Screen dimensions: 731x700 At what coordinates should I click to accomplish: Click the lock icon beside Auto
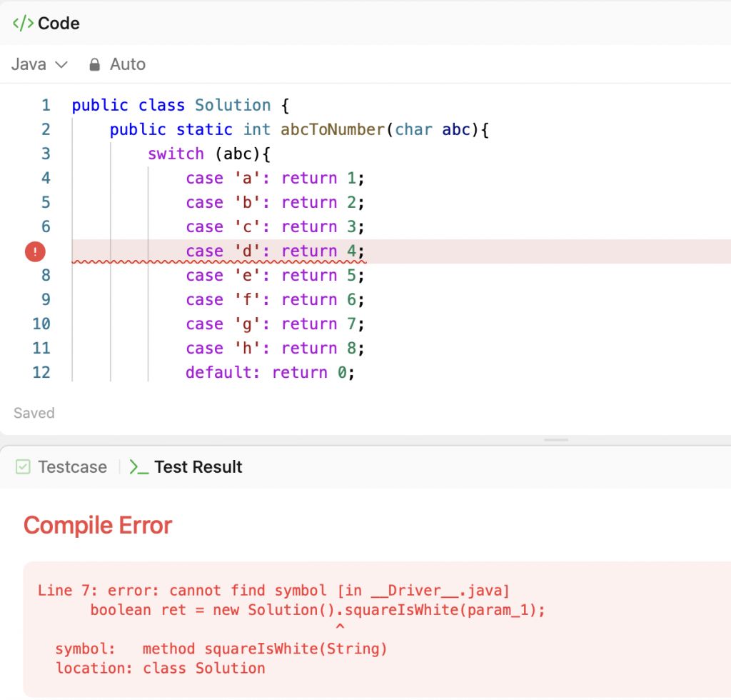tap(94, 65)
